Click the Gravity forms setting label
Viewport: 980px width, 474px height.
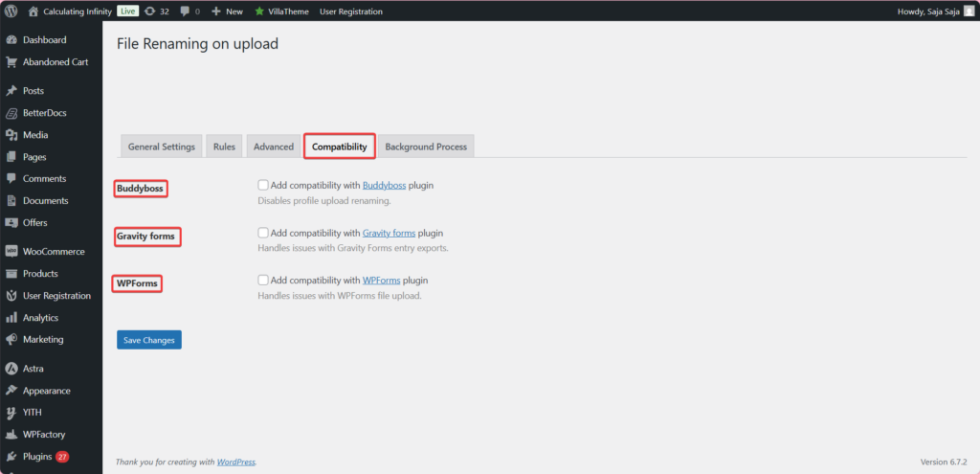[x=147, y=237]
